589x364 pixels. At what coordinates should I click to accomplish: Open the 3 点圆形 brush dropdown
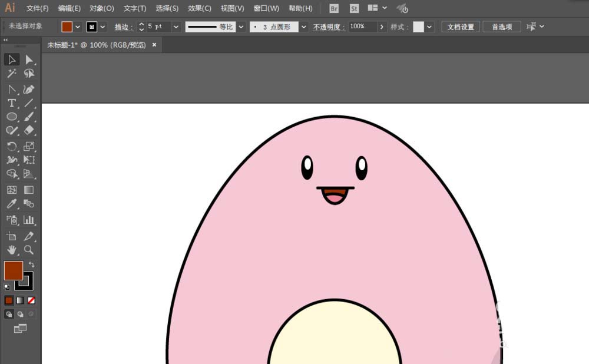pyautogui.click(x=304, y=27)
